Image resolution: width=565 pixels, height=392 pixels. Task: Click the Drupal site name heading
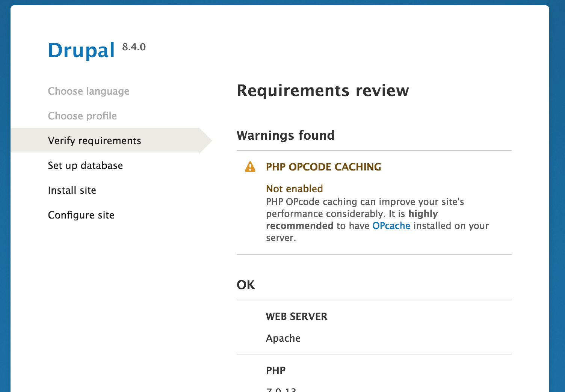(81, 50)
